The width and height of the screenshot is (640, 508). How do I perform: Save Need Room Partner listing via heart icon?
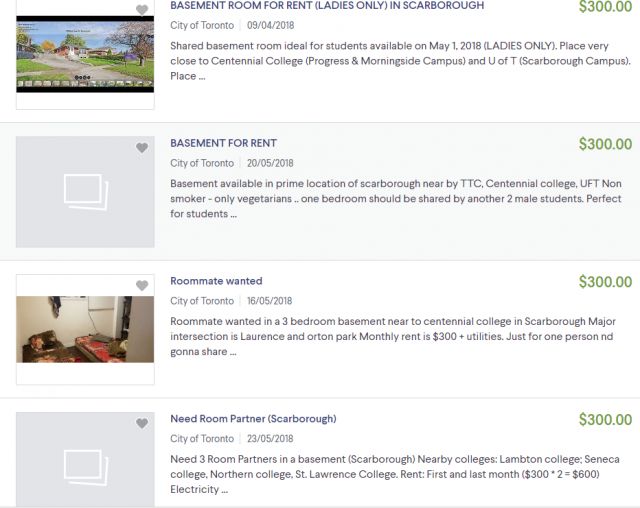pos(142,424)
